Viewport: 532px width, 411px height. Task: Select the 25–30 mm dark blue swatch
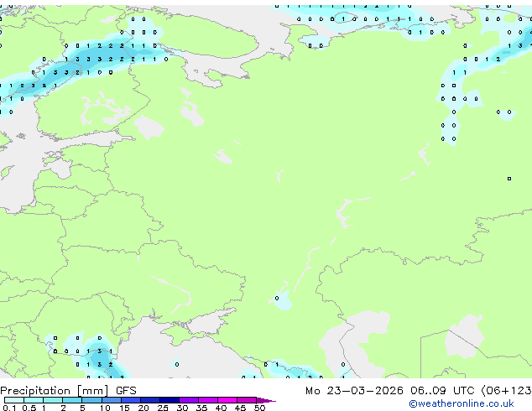(x=170, y=400)
